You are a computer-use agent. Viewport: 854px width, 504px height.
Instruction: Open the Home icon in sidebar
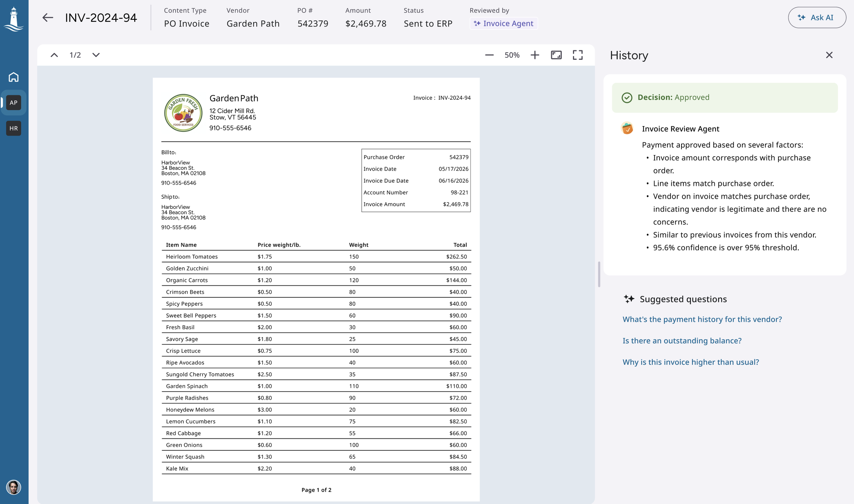pyautogui.click(x=14, y=77)
